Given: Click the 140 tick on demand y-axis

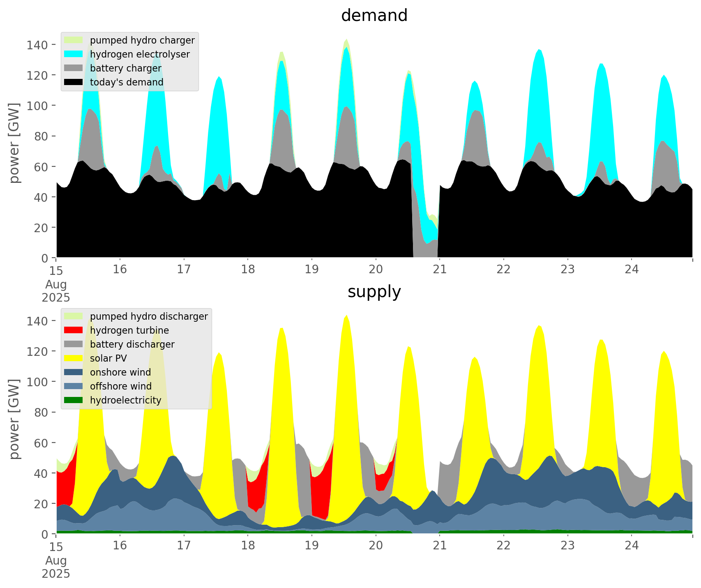Looking at the screenshot, I should pos(37,45).
